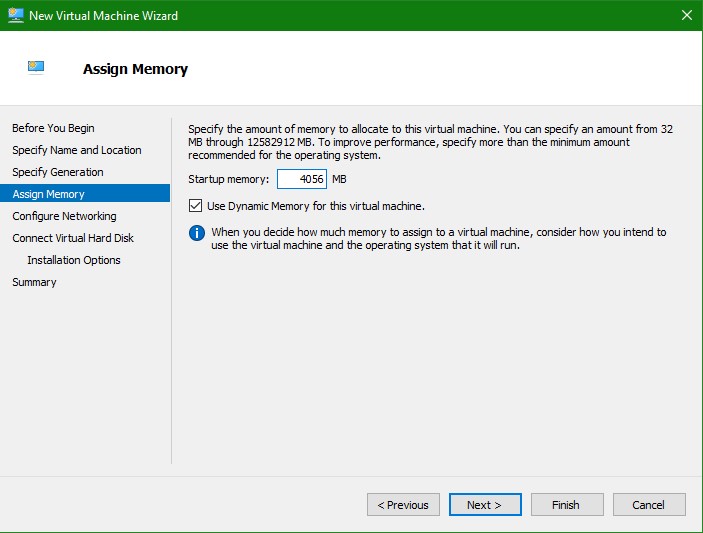Image resolution: width=703 pixels, height=533 pixels.
Task: Open the Specify Name and Location step
Action: (x=76, y=150)
